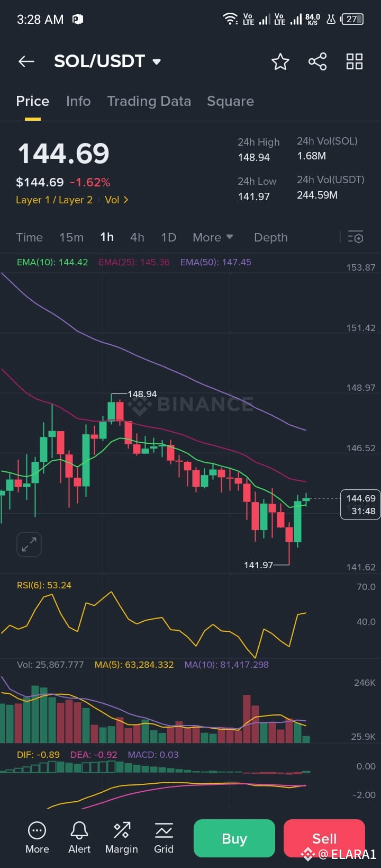Expand chart to fullscreen icon

pos(29,544)
